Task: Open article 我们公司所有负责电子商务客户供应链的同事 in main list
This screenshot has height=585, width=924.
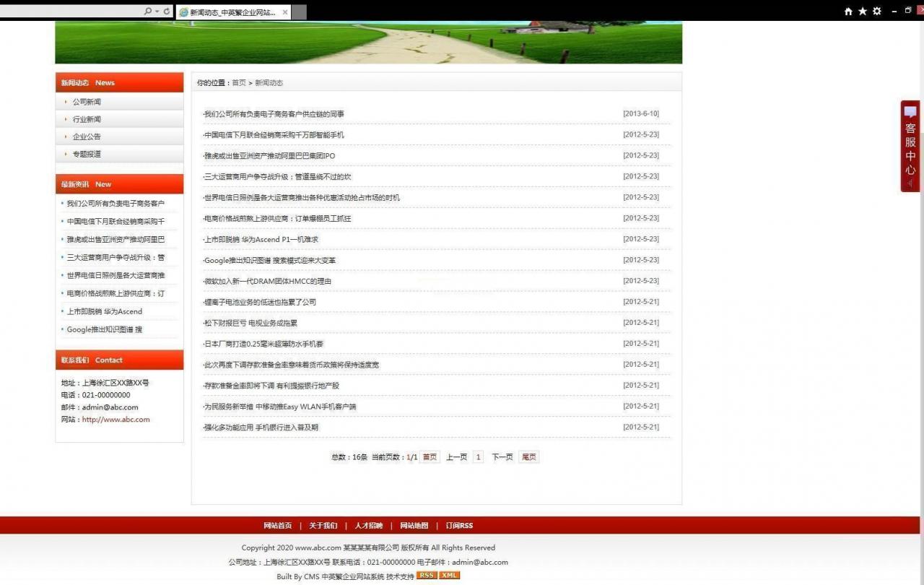Action: click(274, 114)
